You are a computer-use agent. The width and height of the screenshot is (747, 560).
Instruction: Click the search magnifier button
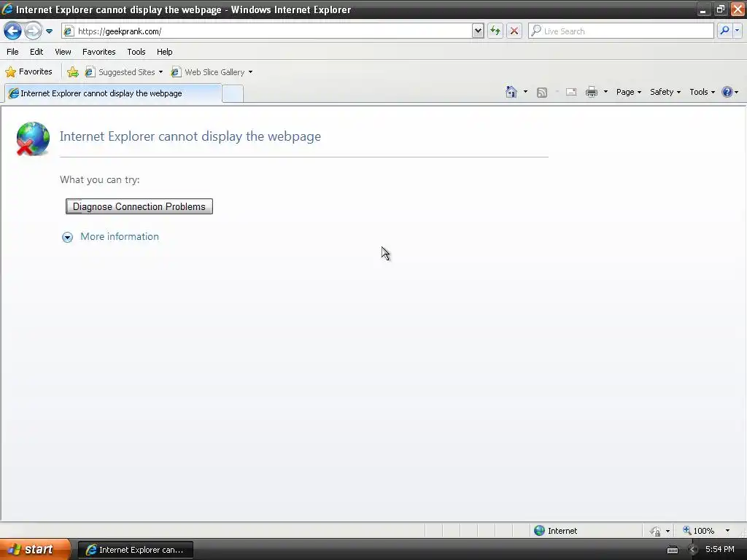pos(724,31)
